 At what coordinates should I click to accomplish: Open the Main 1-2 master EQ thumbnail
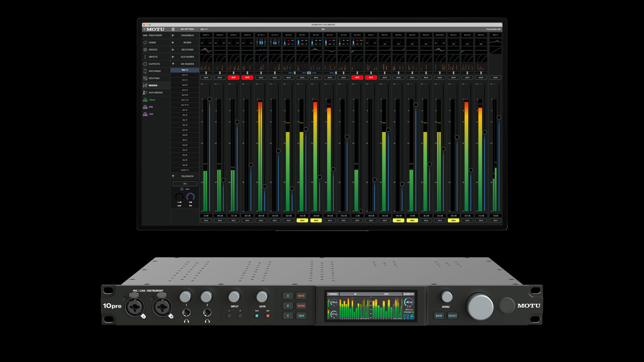[x=495, y=42]
